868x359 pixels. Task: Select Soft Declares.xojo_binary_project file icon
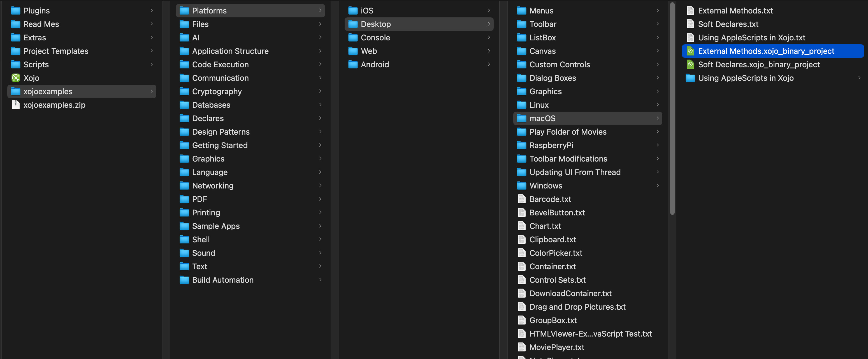tap(690, 65)
